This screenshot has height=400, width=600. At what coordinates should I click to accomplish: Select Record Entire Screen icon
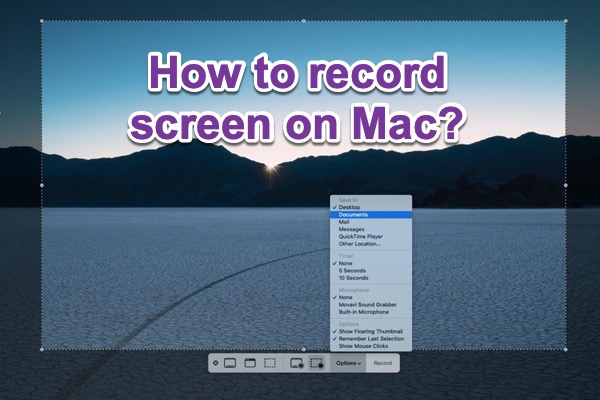(297, 362)
